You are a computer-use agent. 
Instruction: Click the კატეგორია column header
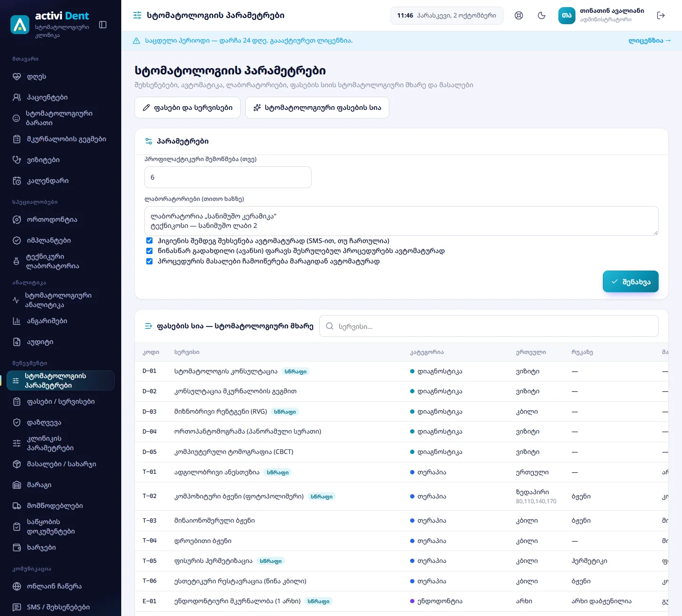(427, 352)
